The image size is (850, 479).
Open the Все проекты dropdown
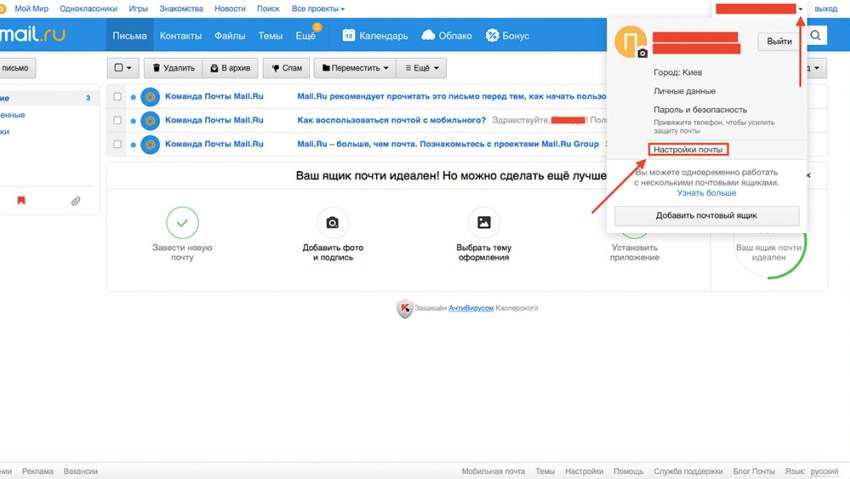point(318,9)
